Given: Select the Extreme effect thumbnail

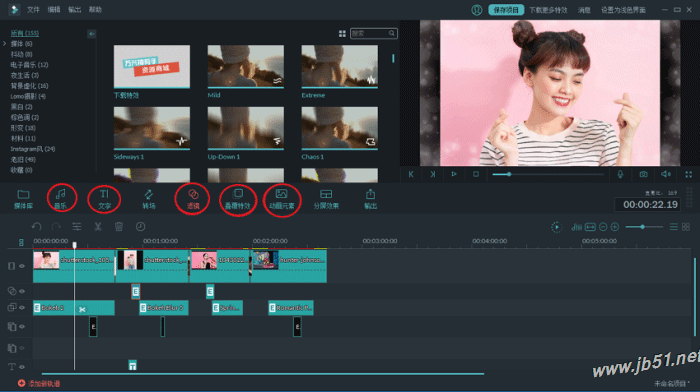Looking at the screenshot, I should (339, 67).
